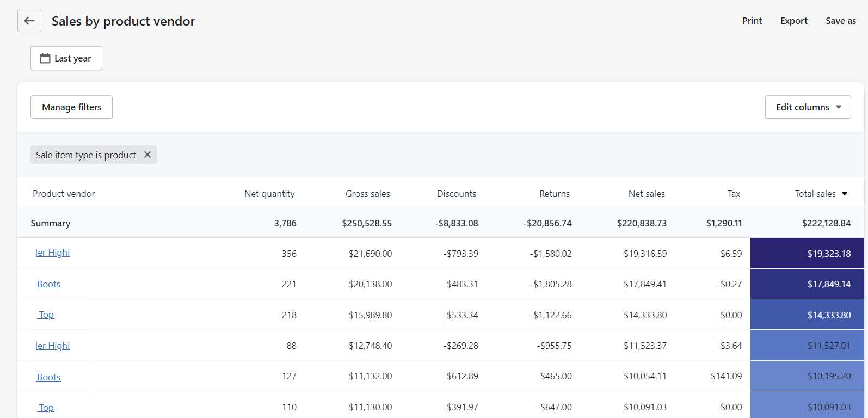The height and width of the screenshot is (418, 868).
Task: Click the tax value -$0.27
Action: coord(730,284)
